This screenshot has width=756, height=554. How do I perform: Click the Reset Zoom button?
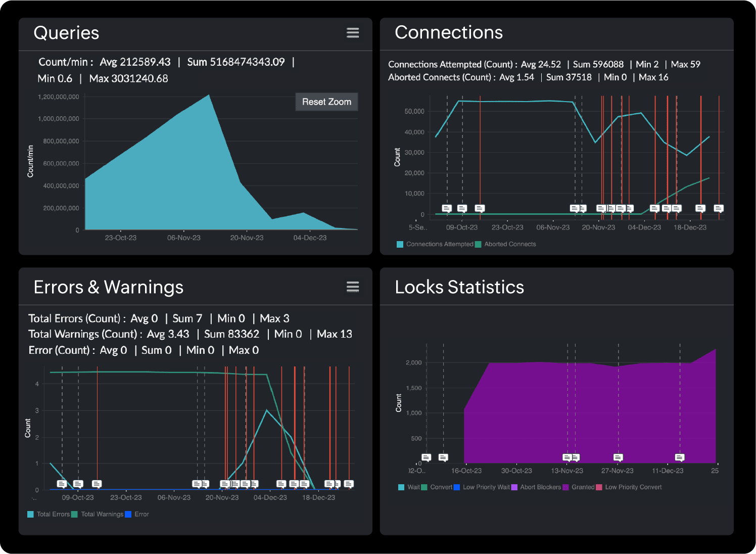(x=326, y=102)
